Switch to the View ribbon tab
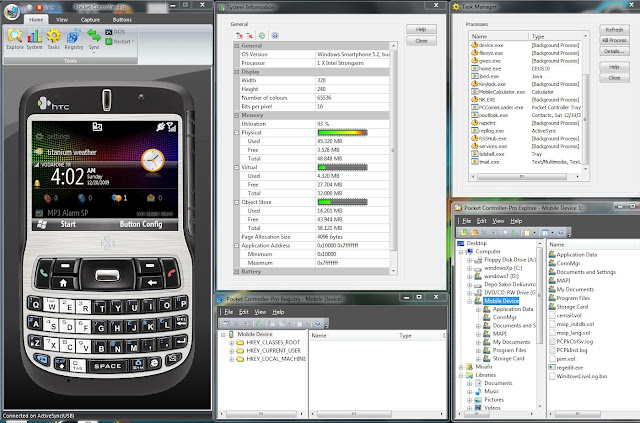This screenshot has width=640, height=423. coord(62,20)
